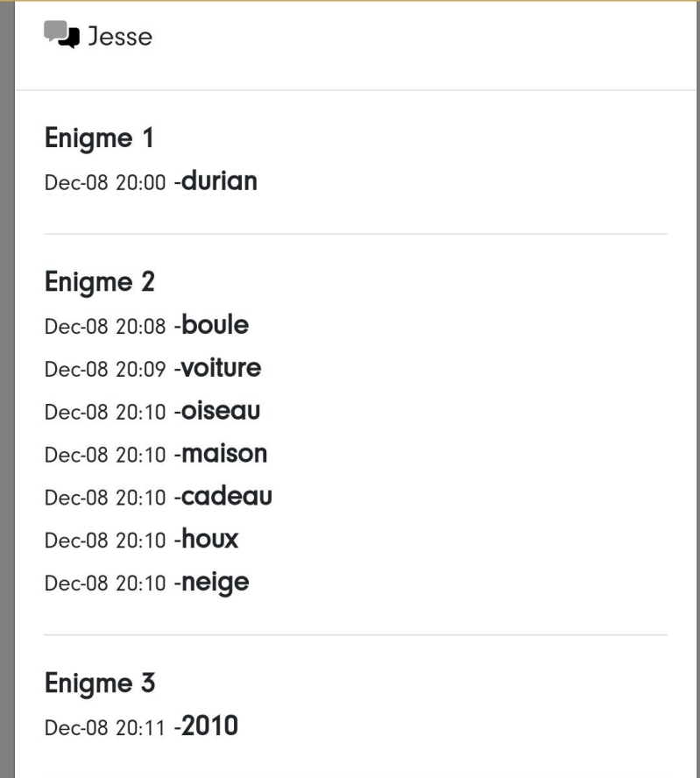The height and width of the screenshot is (778, 700).
Task: Select the Enigme 3 heading
Action: pos(100,683)
